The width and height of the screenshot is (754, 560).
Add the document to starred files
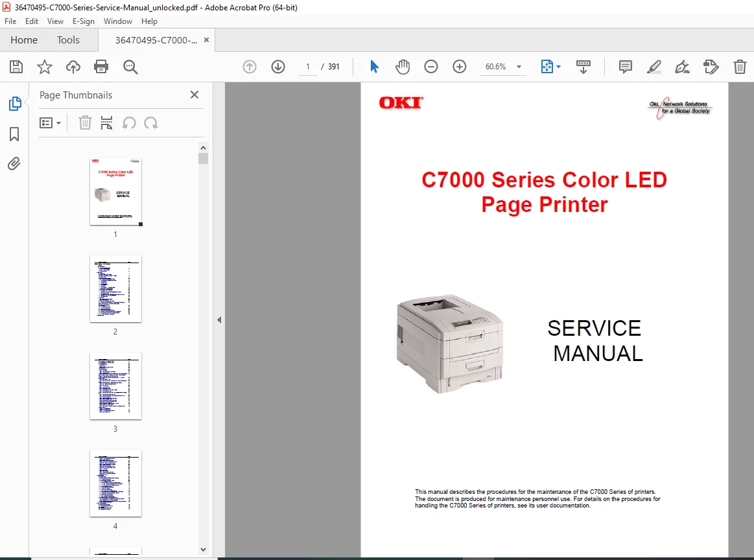(45, 67)
